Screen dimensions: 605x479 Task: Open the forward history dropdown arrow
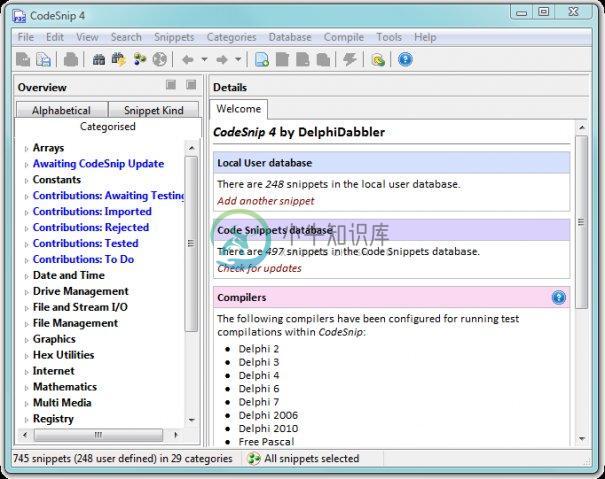[238, 59]
